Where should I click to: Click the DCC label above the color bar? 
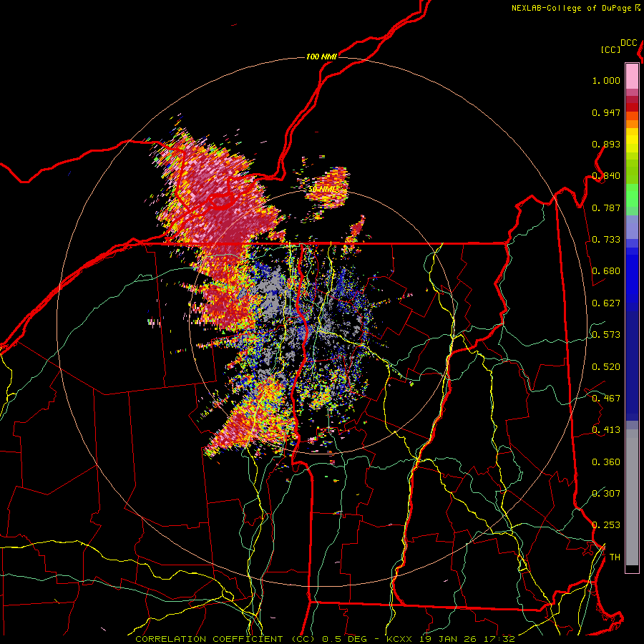click(629, 43)
